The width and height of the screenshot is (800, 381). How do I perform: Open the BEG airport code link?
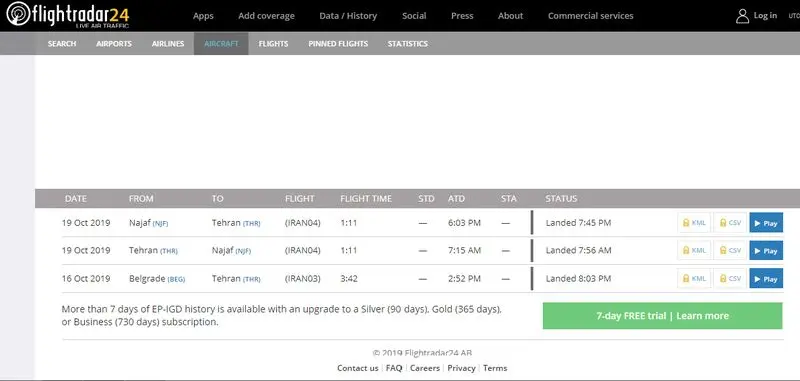tap(176, 280)
